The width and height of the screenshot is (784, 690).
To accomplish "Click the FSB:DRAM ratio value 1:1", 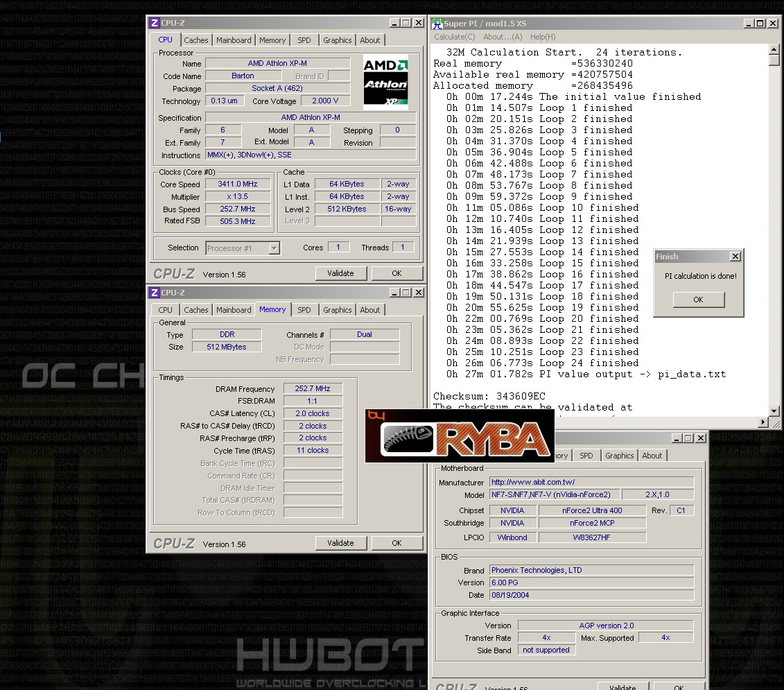I will click(x=313, y=401).
